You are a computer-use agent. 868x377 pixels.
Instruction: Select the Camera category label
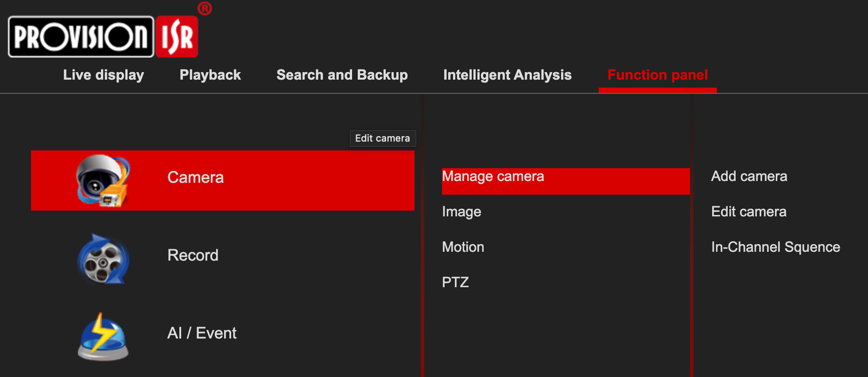[x=195, y=177]
